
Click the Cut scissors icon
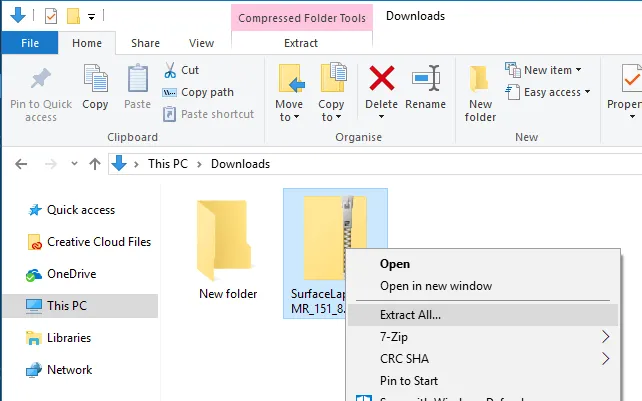pos(170,70)
